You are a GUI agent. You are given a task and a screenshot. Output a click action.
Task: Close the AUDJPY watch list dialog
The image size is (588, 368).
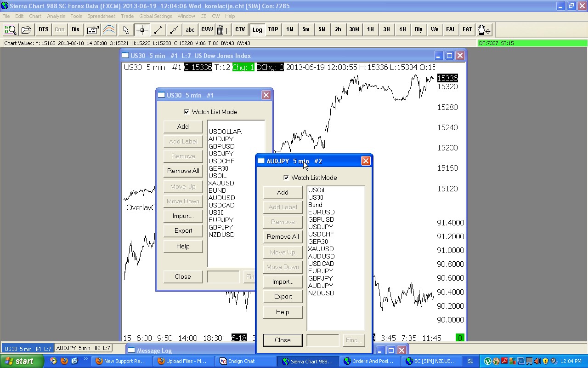(x=366, y=161)
